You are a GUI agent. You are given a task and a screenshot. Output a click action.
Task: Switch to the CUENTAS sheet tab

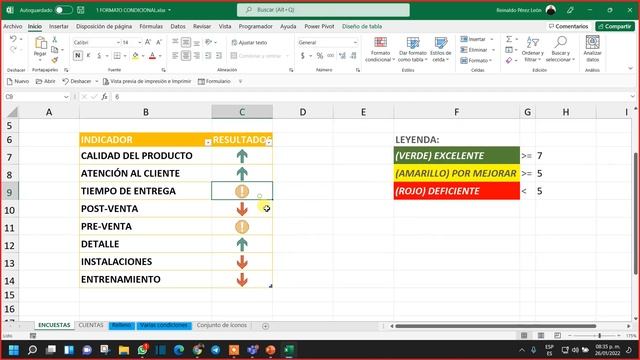[x=91, y=325]
